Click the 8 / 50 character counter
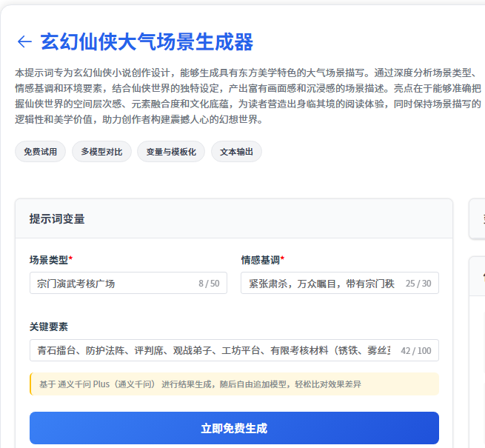The image size is (485, 448). pos(209,284)
